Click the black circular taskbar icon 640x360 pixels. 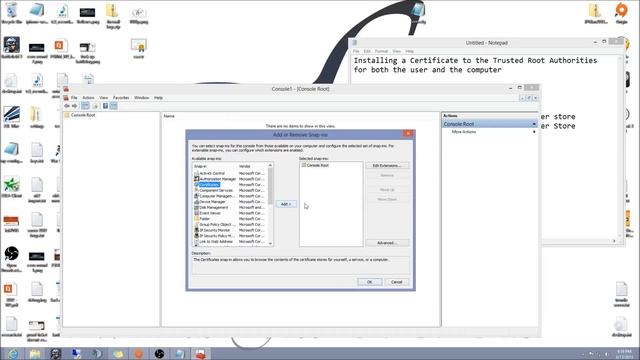pos(159,353)
